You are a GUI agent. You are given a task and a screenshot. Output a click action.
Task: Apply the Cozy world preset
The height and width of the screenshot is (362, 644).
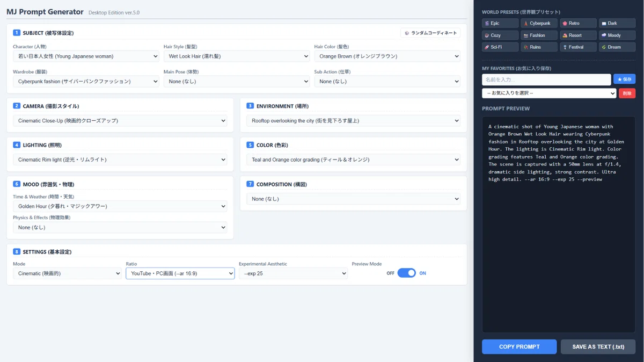click(x=500, y=35)
